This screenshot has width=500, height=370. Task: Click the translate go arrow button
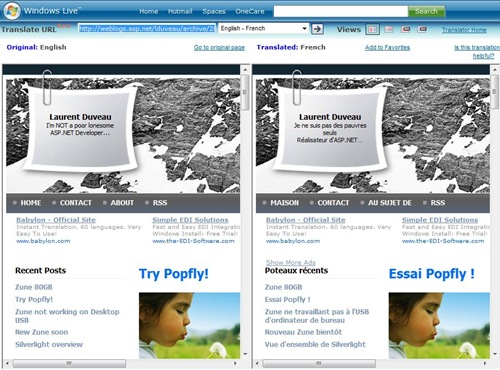[x=318, y=29]
